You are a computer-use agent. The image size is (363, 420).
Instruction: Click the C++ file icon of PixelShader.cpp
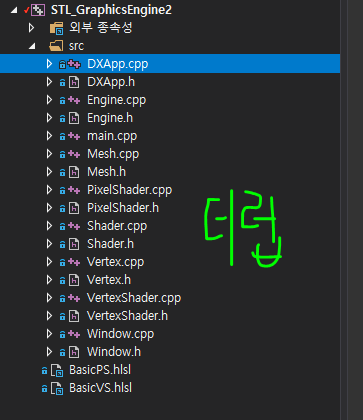tap(74, 190)
